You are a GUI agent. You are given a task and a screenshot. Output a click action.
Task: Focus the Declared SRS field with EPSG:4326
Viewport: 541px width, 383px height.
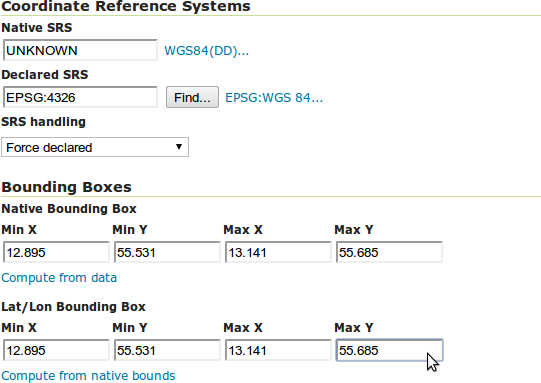(80, 97)
